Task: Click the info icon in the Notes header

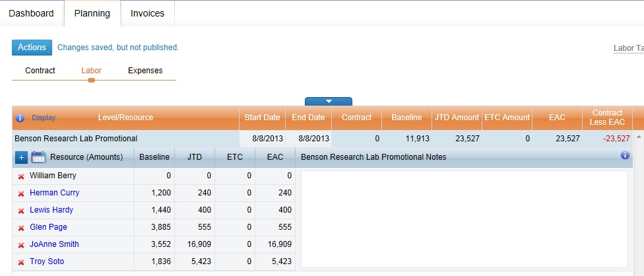Action: pyautogui.click(x=625, y=156)
